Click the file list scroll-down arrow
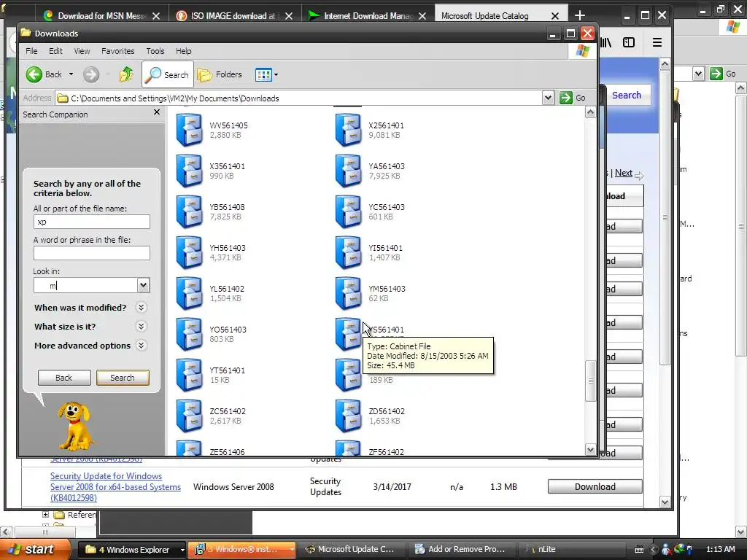This screenshot has height=560, width=747. (590, 449)
